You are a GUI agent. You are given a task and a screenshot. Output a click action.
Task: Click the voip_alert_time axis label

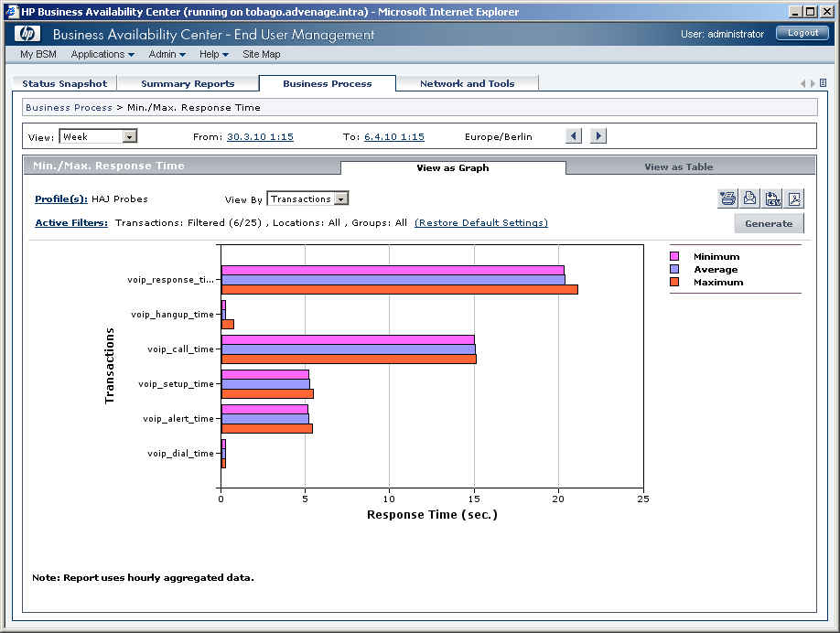pyautogui.click(x=178, y=419)
